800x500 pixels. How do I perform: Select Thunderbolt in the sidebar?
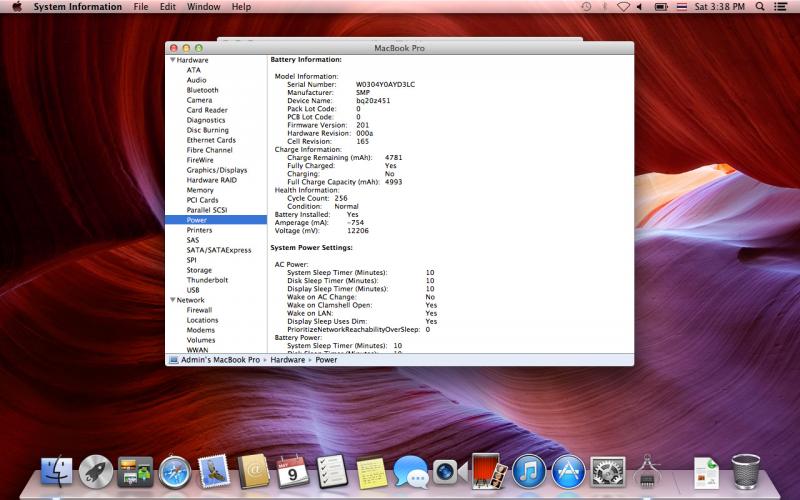click(x=207, y=280)
